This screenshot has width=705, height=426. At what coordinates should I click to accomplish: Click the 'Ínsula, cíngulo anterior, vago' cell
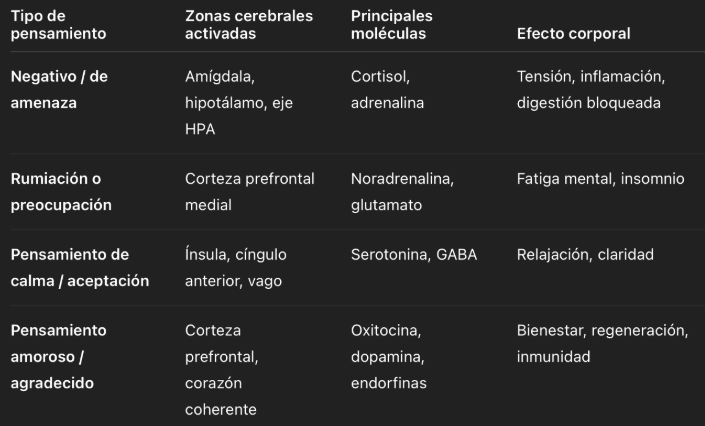coord(236,268)
